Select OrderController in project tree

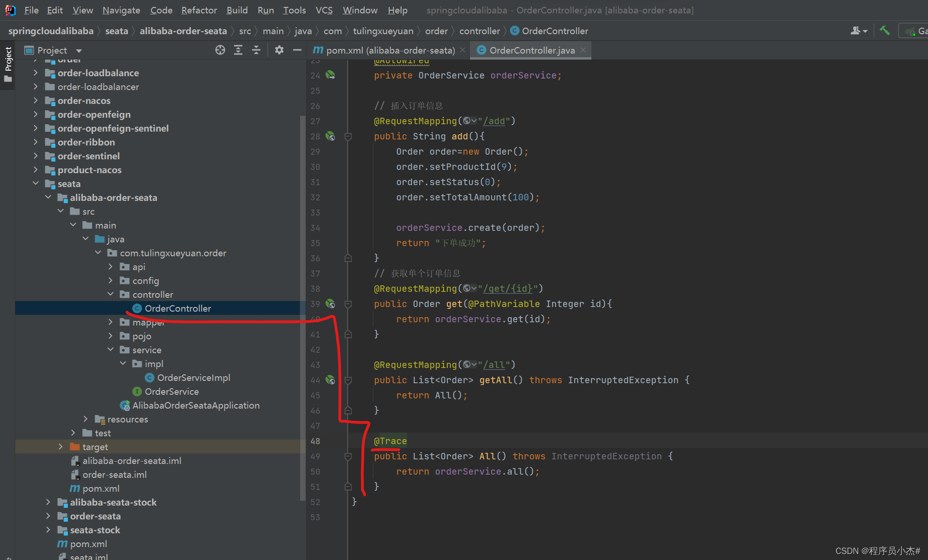[x=178, y=308]
